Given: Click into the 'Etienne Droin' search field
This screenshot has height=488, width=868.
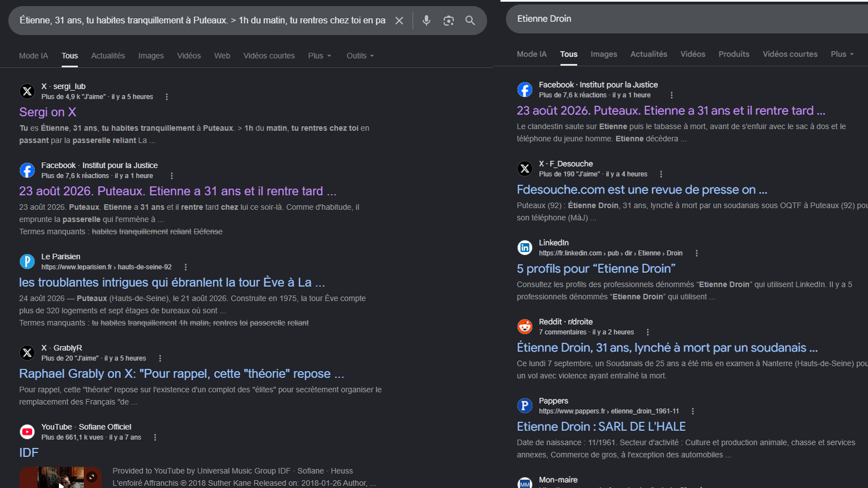Looking at the screenshot, I should 687,19.
